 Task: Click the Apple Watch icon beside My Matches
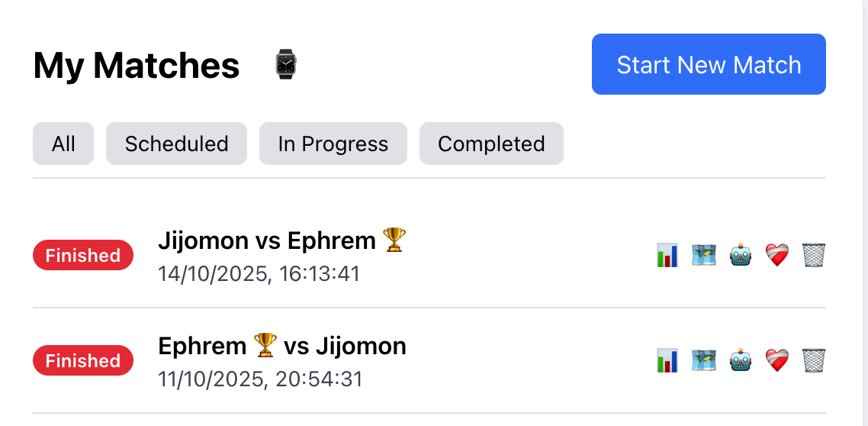[286, 65]
